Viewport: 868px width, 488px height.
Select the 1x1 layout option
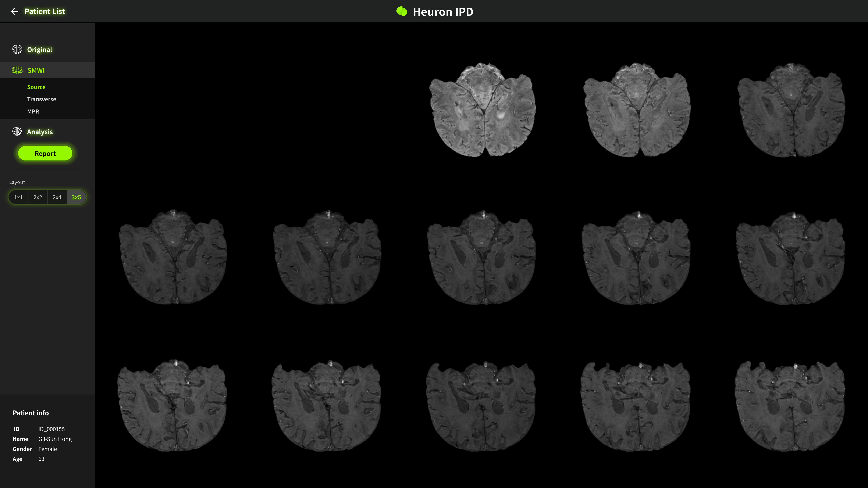coord(18,197)
